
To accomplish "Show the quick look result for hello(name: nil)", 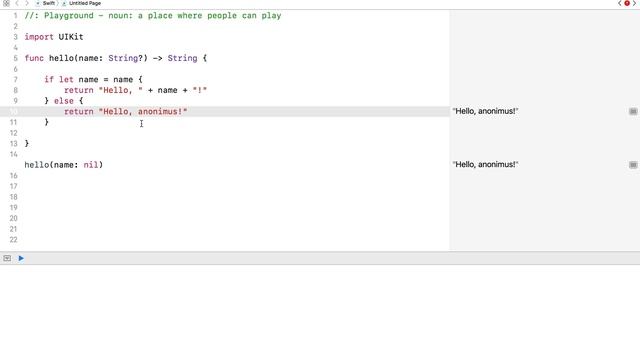I will click(x=633, y=165).
